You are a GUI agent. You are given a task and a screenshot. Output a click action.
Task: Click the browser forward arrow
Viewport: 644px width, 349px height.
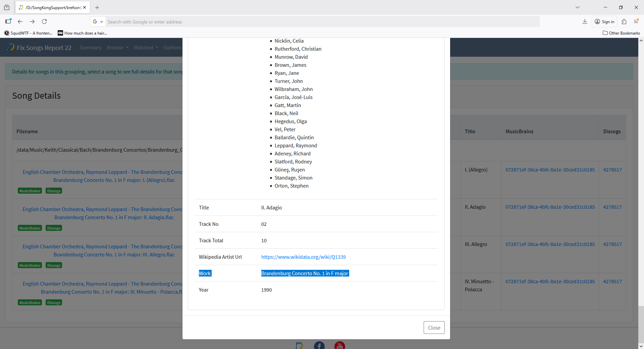click(x=32, y=21)
